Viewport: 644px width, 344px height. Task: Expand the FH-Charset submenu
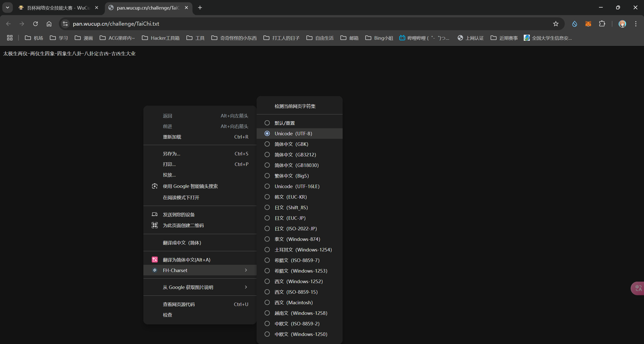[x=200, y=271]
